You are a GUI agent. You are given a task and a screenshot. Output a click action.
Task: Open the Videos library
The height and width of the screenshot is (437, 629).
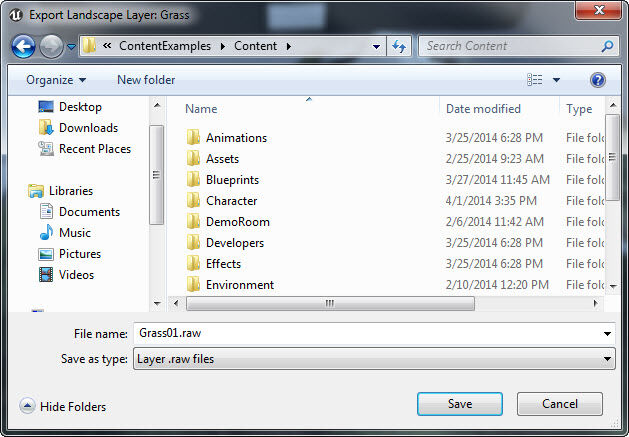pyautogui.click(x=76, y=275)
